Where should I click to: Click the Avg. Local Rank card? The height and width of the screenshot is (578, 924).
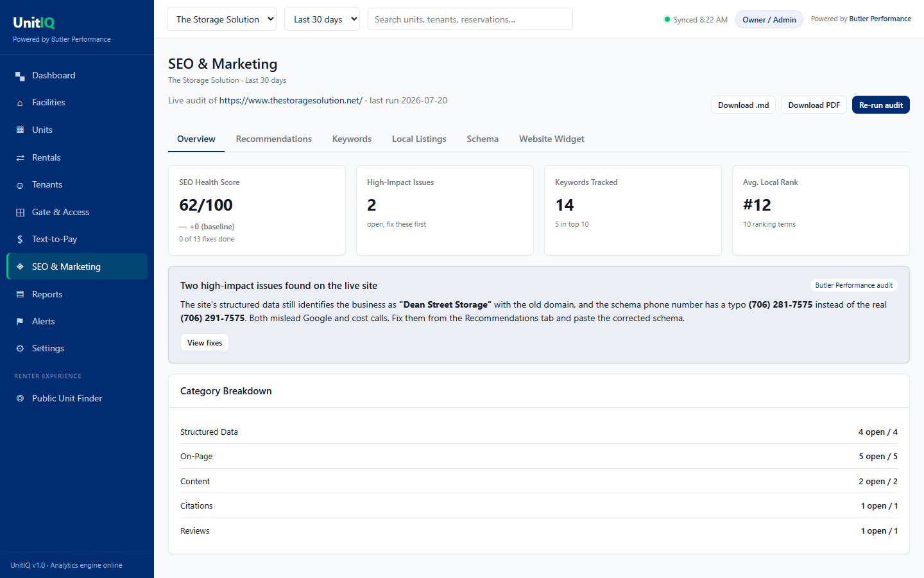coord(821,211)
